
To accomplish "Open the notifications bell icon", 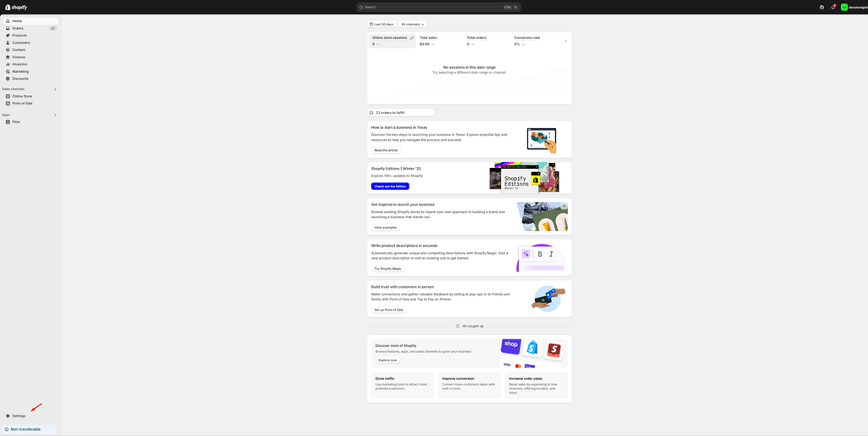I will (x=833, y=7).
